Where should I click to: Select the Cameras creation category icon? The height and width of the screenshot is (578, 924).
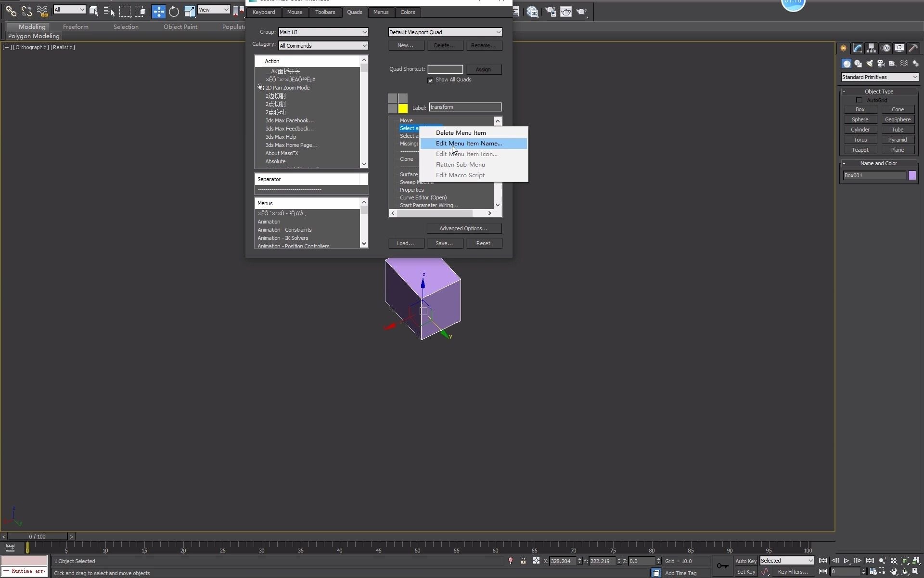[881, 64]
